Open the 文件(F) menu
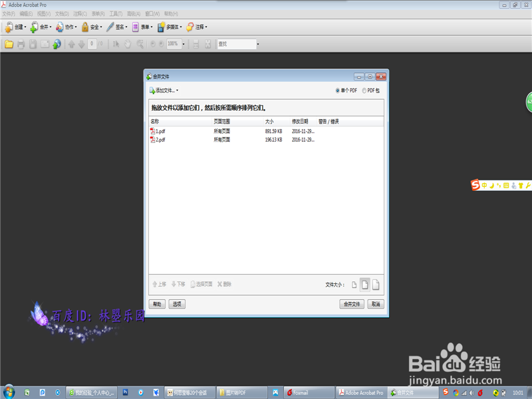The height and width of the screenshot is (399, 532). (9, 13)
